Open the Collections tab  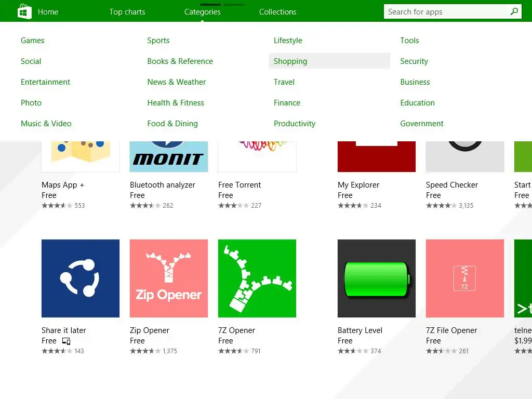click(x=277, y=12)
